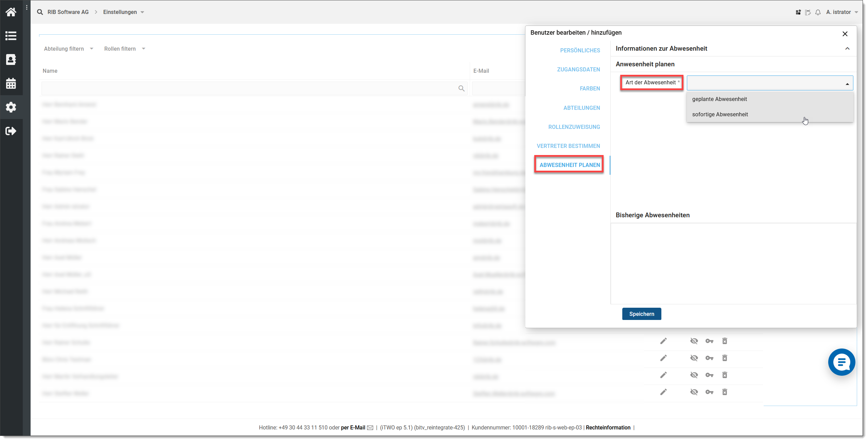The width and height of the screenshot is (868, 441).
Task: Collapse Informationen zur Abwesenheit section
Action: (847, 49)
